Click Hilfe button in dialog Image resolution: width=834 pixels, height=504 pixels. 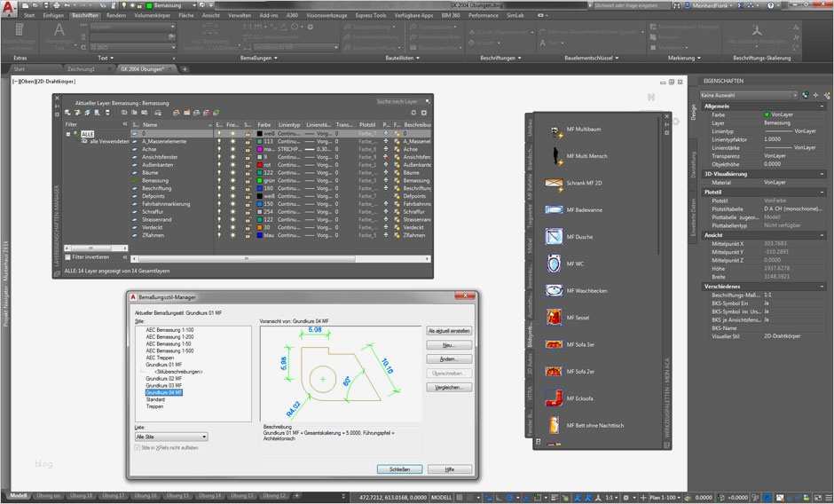point(450,469)
